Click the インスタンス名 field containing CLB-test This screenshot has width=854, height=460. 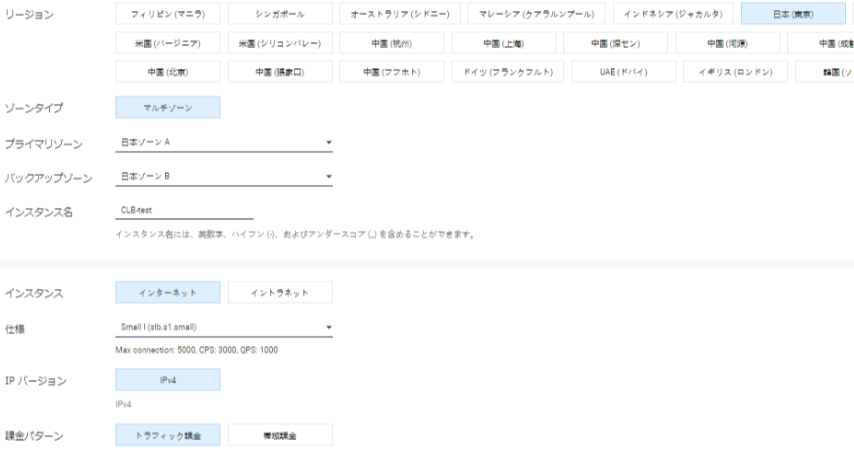185,210
